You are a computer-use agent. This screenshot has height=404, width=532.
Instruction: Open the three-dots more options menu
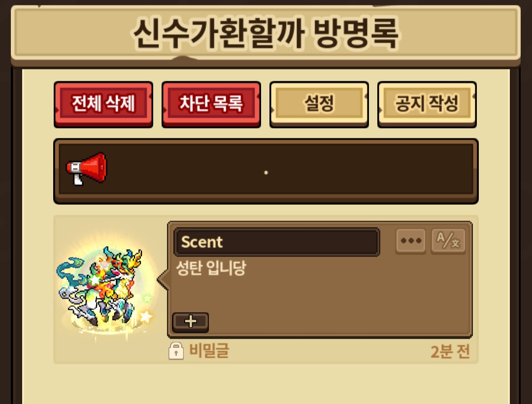click(411, 241)
